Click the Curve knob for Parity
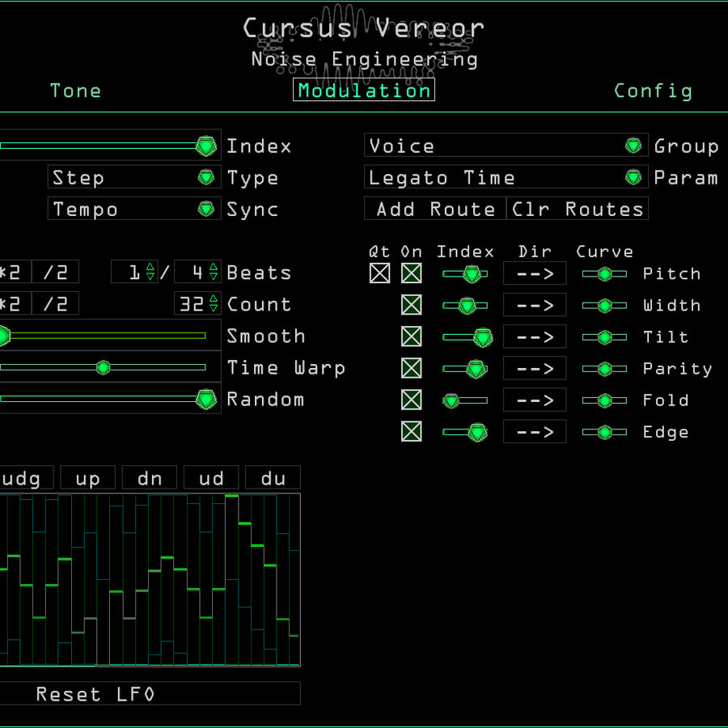The width and height of the screenshot is (728, 728). (x=604, y=369)
